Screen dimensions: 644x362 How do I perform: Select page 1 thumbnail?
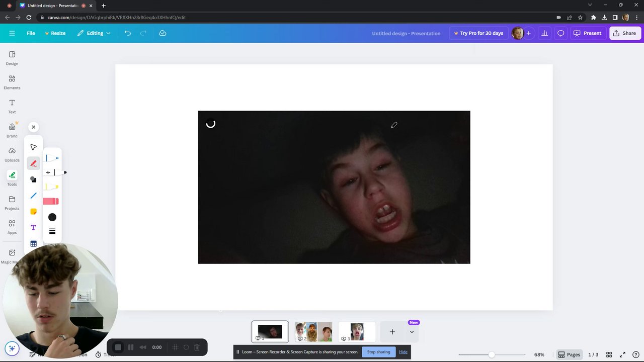(270, 332)
